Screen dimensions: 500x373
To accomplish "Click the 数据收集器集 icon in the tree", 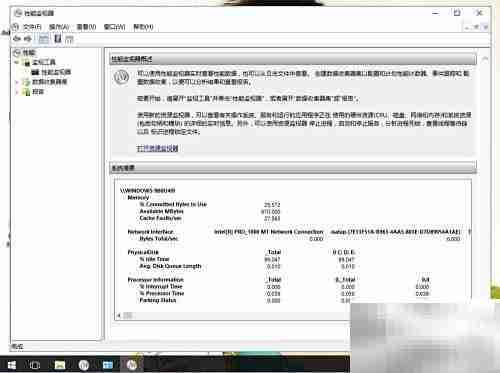I will pos(26,82).
